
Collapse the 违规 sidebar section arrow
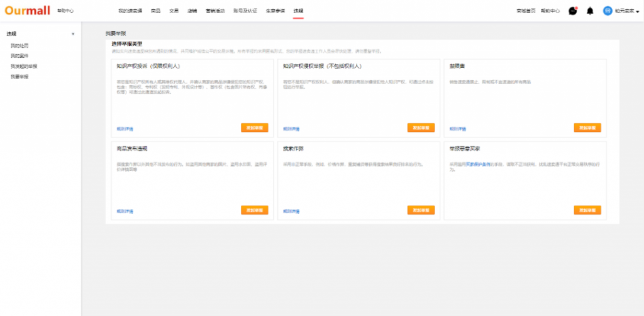73,33
